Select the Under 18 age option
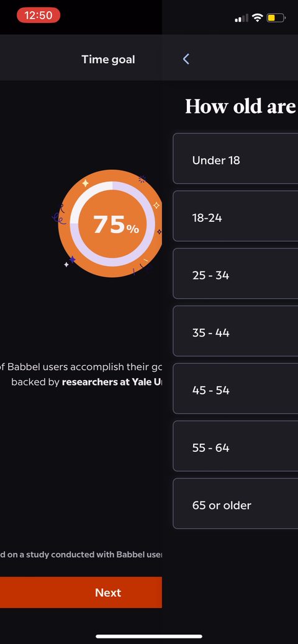298x644 pixels. [x=235, y=159]
